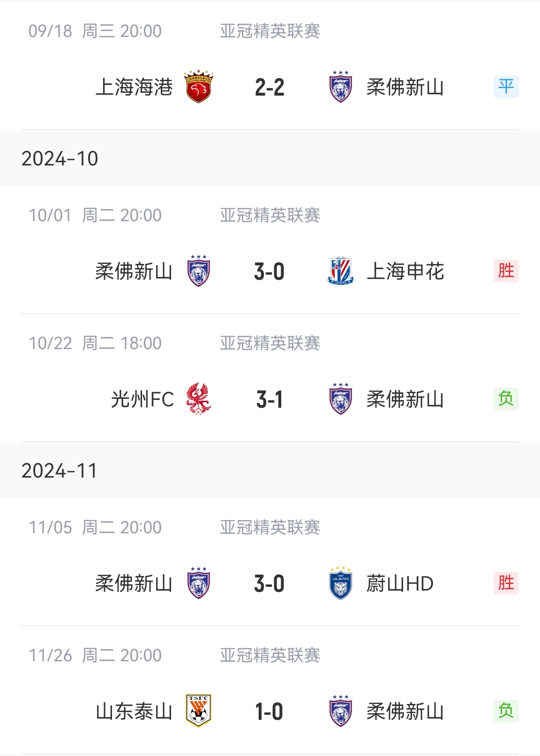Tap the 上海海港 team name
540x756 pixels.
(134, 87)
